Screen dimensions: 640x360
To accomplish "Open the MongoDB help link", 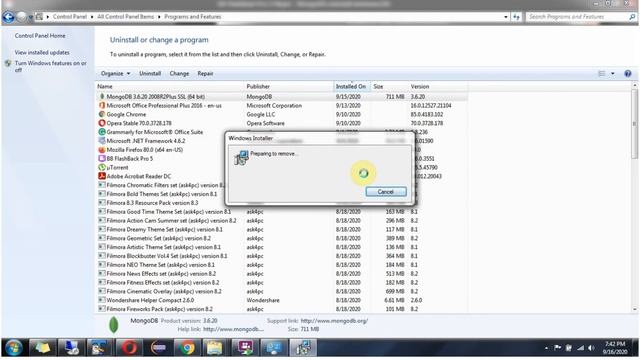I will [x=233, y=329].
